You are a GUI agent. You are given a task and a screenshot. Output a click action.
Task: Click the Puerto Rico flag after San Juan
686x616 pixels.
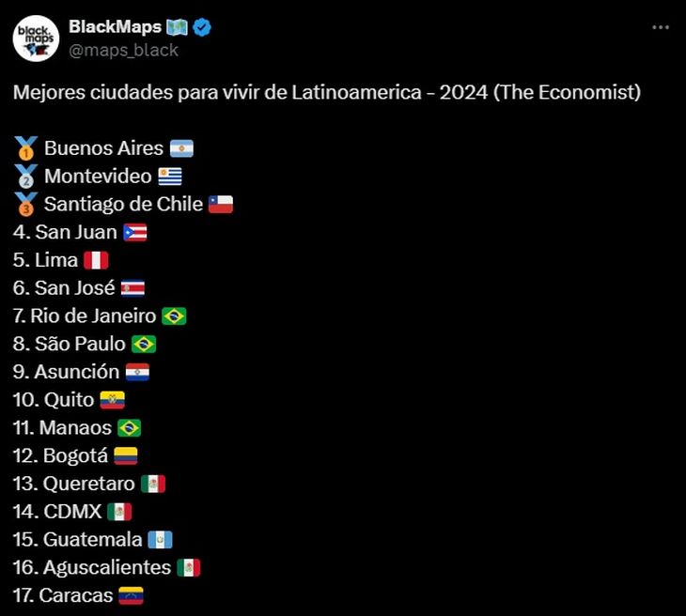[x=135, y=232]
